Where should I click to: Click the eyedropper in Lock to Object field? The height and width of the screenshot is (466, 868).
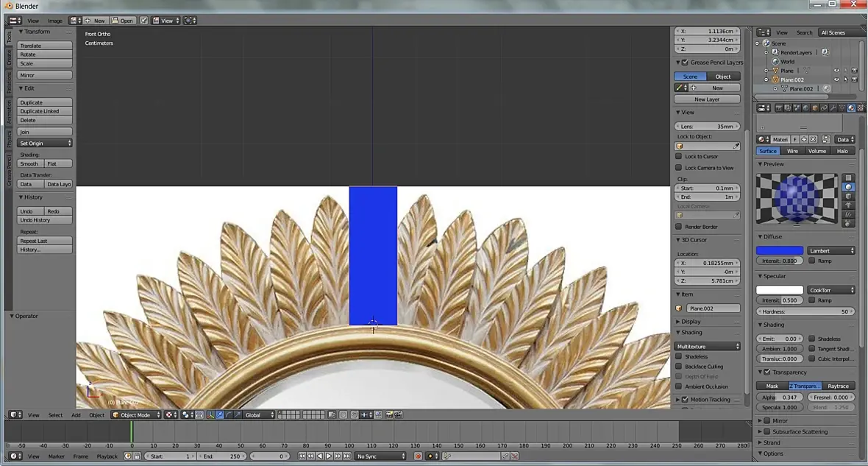[x=736, y=146]
